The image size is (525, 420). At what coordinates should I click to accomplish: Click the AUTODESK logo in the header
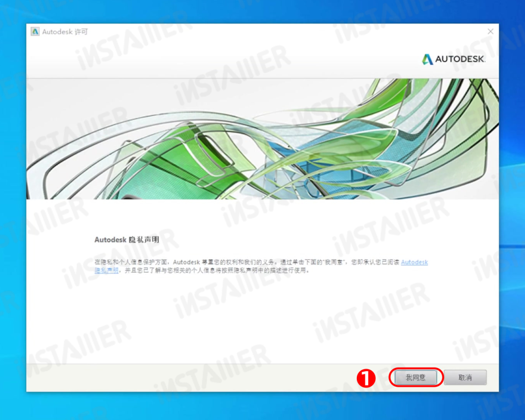454,59
